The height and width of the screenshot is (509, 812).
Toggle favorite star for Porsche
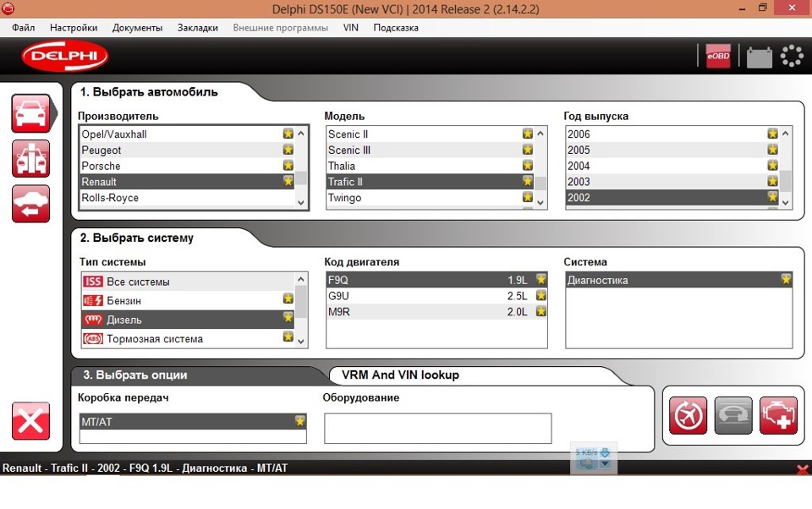[288, 165]
